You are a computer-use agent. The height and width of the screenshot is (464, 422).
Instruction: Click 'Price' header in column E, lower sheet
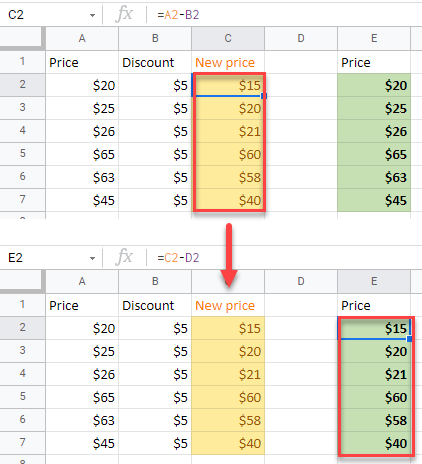click(374, 305)
